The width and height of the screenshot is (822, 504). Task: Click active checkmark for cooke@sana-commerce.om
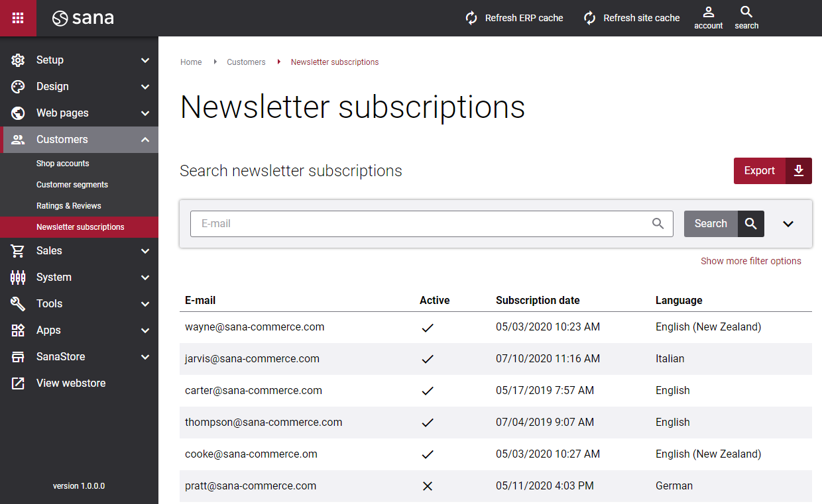428,454
